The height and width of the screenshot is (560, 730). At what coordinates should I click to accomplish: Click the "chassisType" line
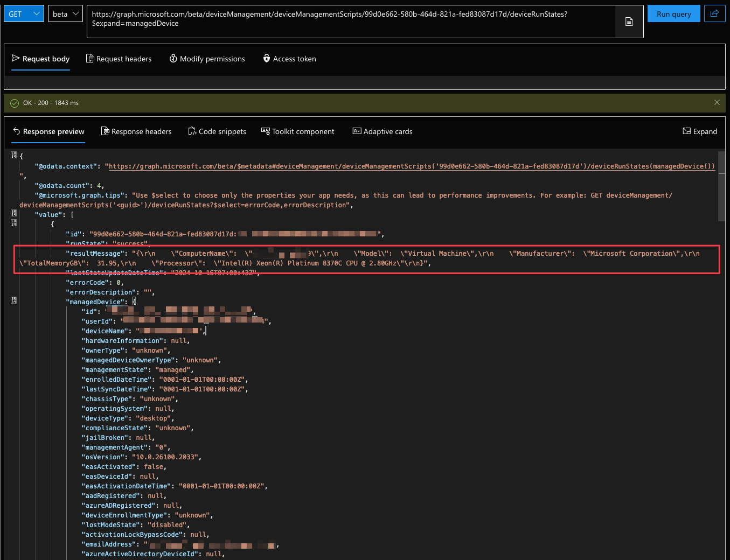(130, 399)
